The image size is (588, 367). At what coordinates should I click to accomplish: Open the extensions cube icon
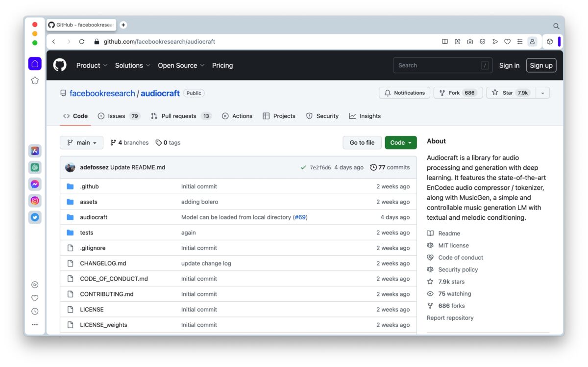click(550, 42)
